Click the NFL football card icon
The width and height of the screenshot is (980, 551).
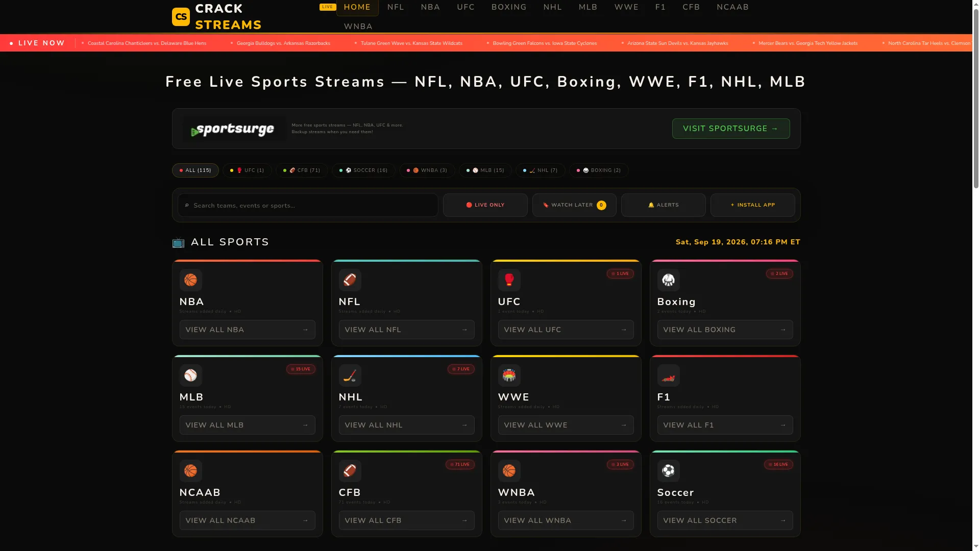350,280
